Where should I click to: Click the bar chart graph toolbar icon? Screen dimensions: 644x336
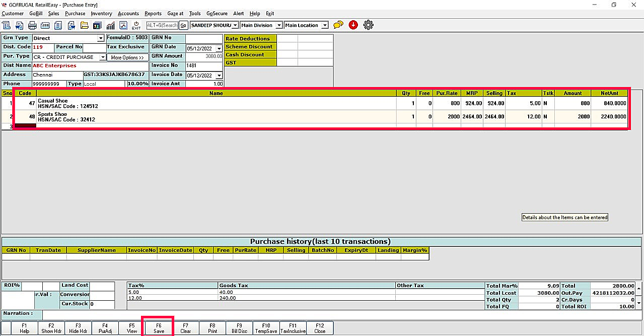110,25
